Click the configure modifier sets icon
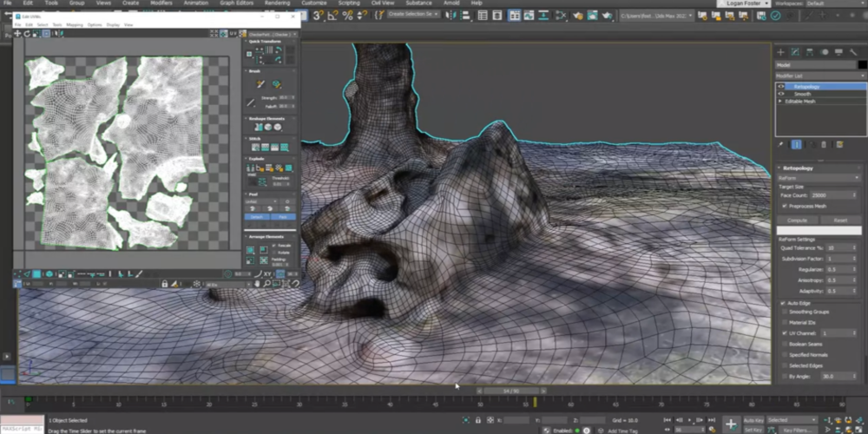 coord(839,144)
